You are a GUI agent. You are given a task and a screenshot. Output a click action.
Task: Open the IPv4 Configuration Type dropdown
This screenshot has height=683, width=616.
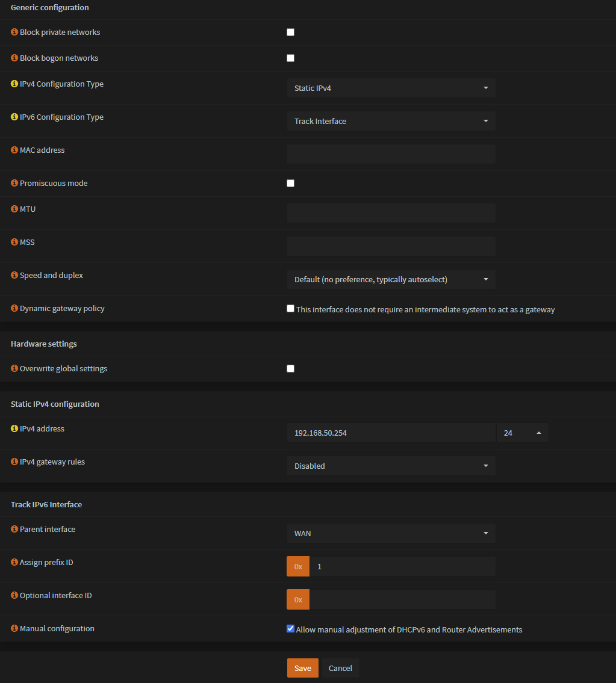click(391, 88)
